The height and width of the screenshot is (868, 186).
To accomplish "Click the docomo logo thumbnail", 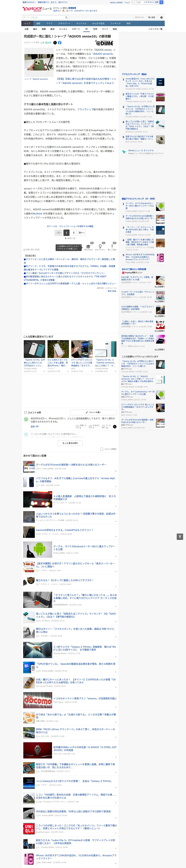I will pos(38,700).
